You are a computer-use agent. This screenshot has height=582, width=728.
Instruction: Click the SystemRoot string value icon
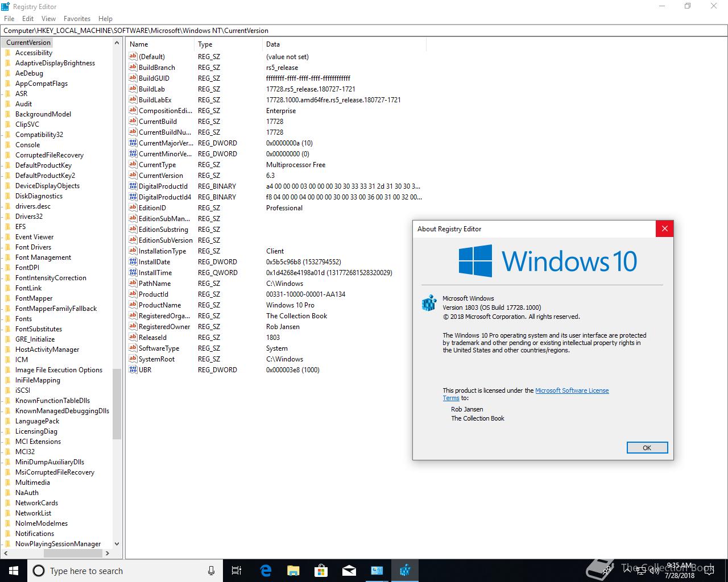click(x=133, y=359)
